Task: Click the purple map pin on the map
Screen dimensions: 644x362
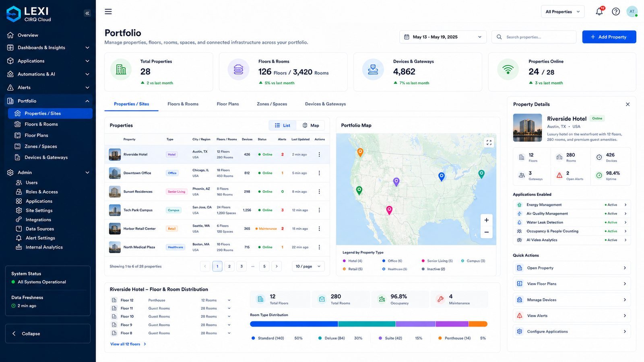Action: point(396,182)
